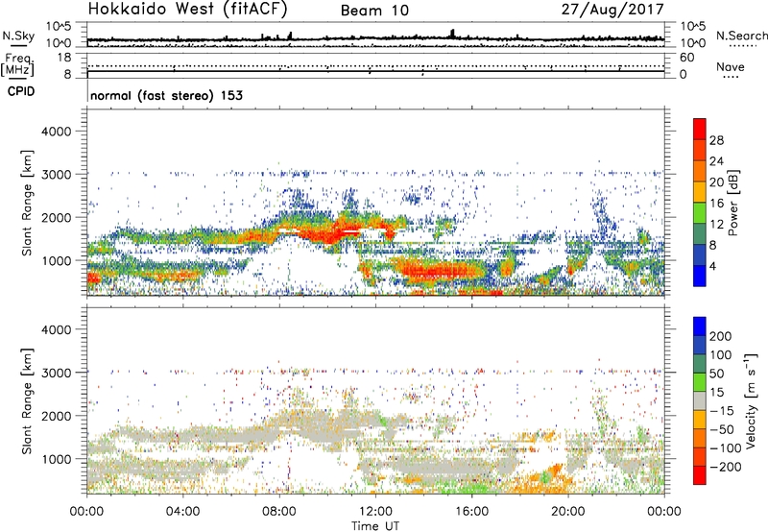The image size is (768, 532).
Task: Click the 'Velocity [m s-1]' color bar label
Action: 750,400
